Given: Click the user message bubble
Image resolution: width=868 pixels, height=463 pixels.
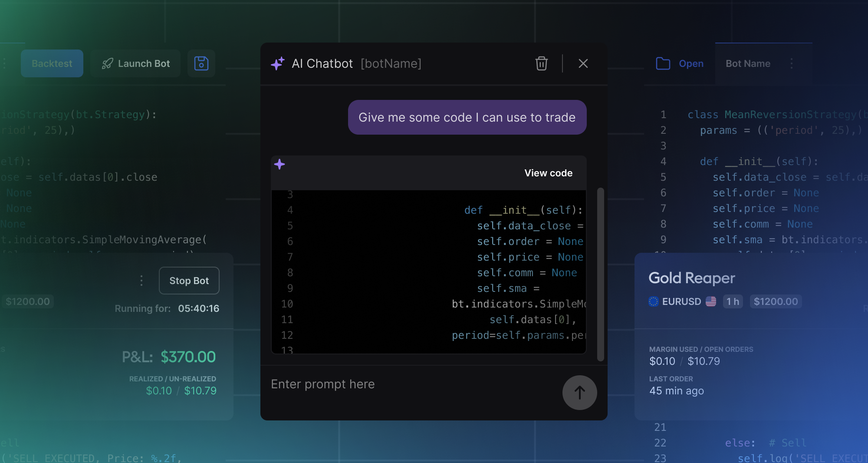Looking at the screenshot, I should click(467, 117).
